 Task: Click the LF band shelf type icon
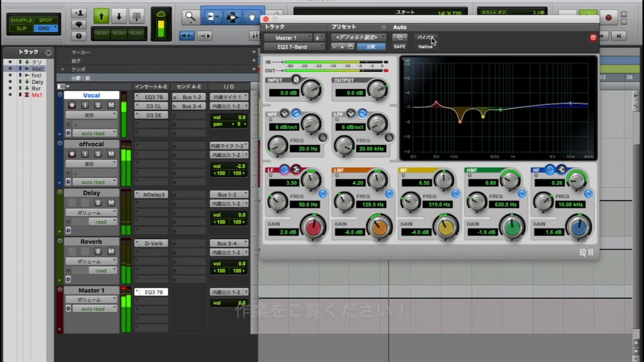pos(296,169)
